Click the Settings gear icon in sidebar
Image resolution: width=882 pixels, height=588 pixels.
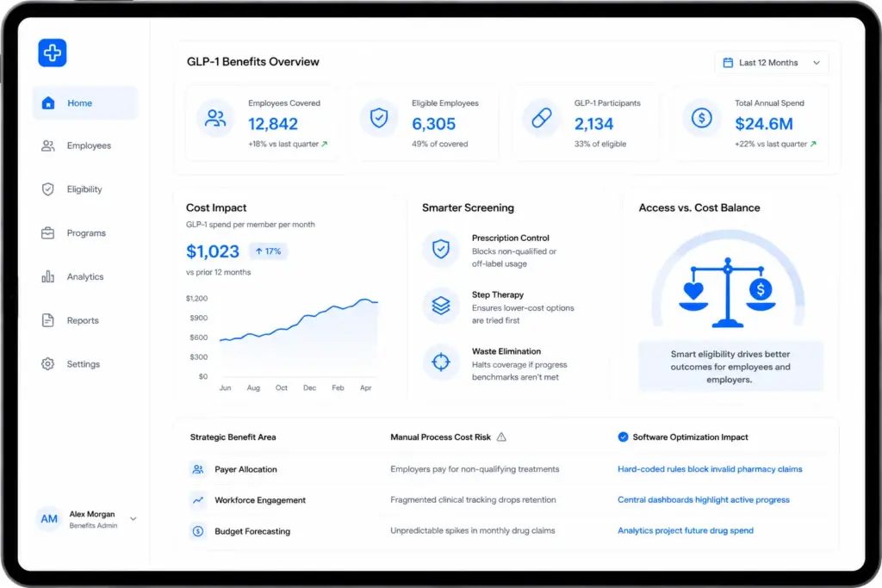(48, 363)
